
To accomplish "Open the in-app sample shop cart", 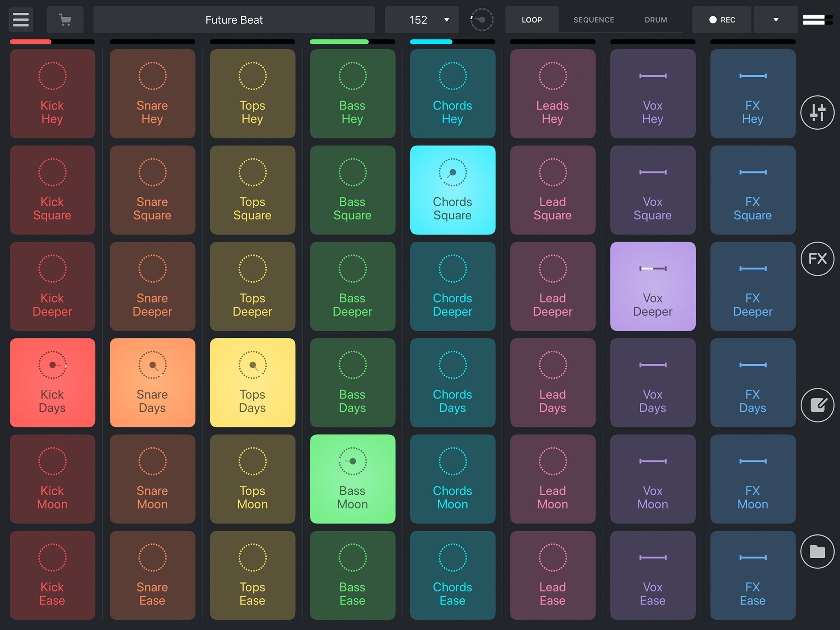I will (65, 19).
